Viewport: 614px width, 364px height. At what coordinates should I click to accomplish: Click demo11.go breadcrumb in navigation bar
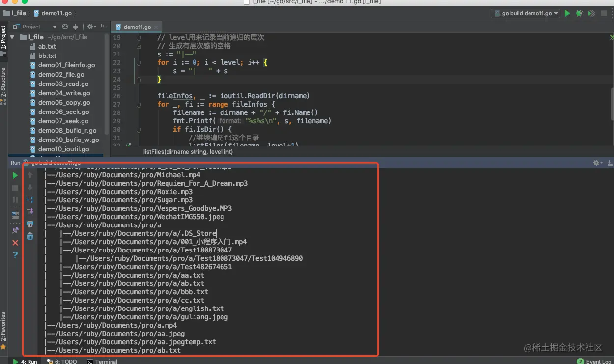[53, 13]
